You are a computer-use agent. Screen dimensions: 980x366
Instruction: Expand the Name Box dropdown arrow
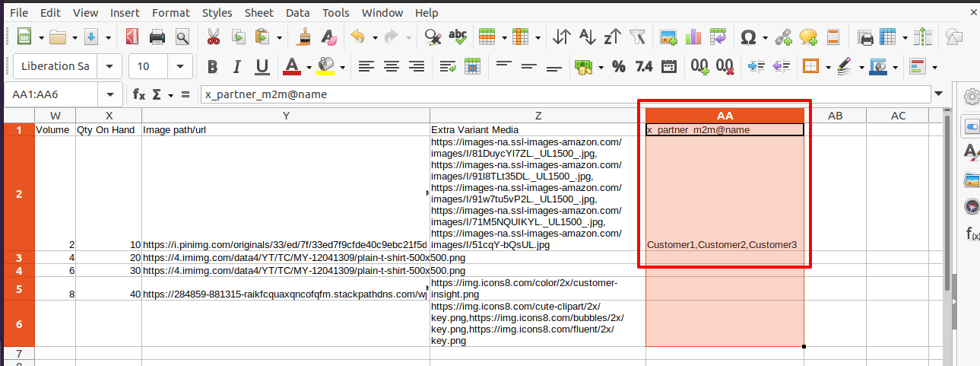click(x=111, y=94)
